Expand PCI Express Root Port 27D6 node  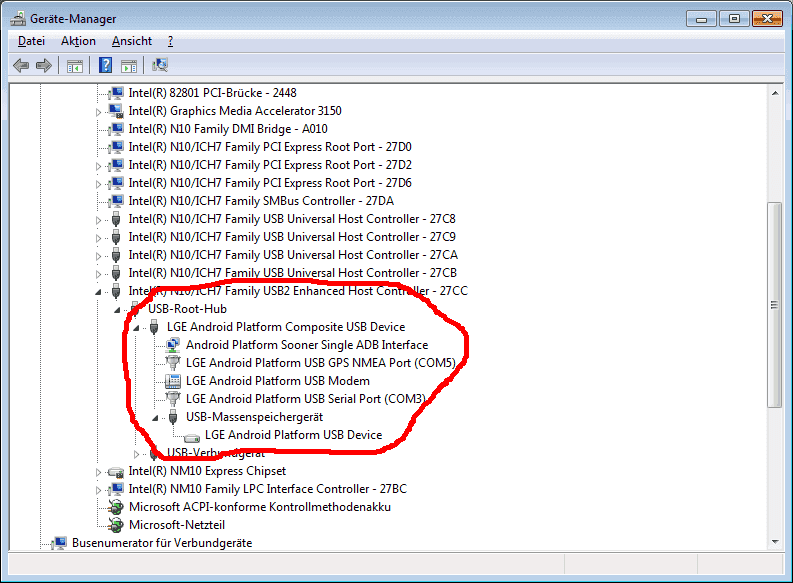99,184
